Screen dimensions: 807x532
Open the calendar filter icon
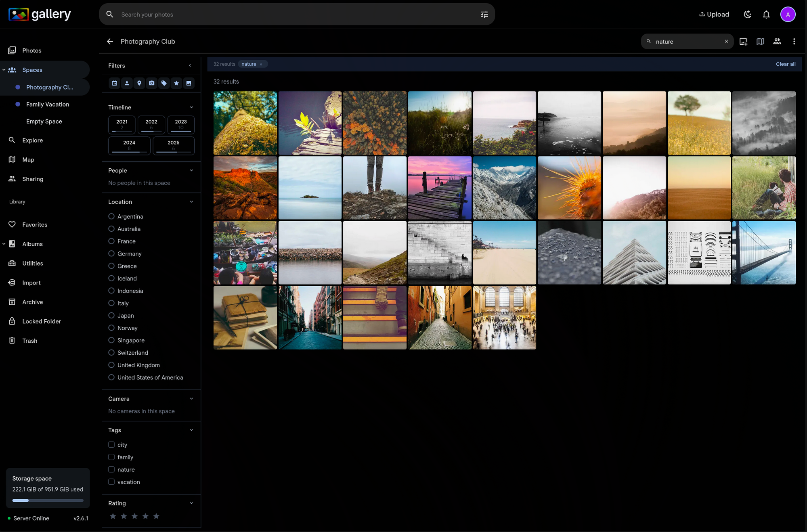114,83
